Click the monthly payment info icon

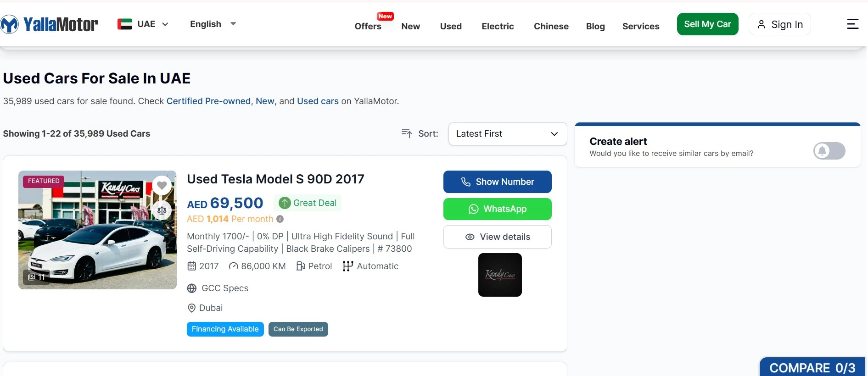coord(280,219)
